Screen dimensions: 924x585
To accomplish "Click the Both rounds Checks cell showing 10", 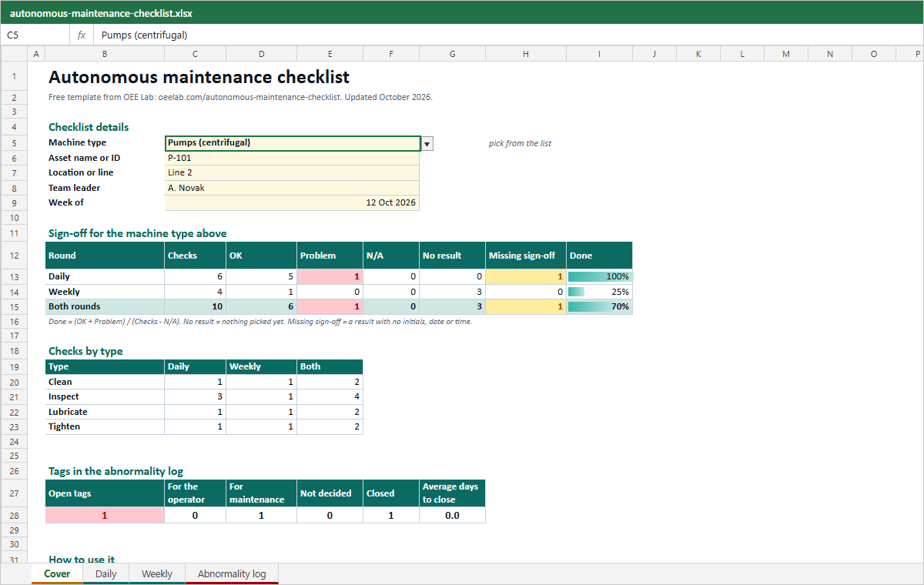I will 195,306.
